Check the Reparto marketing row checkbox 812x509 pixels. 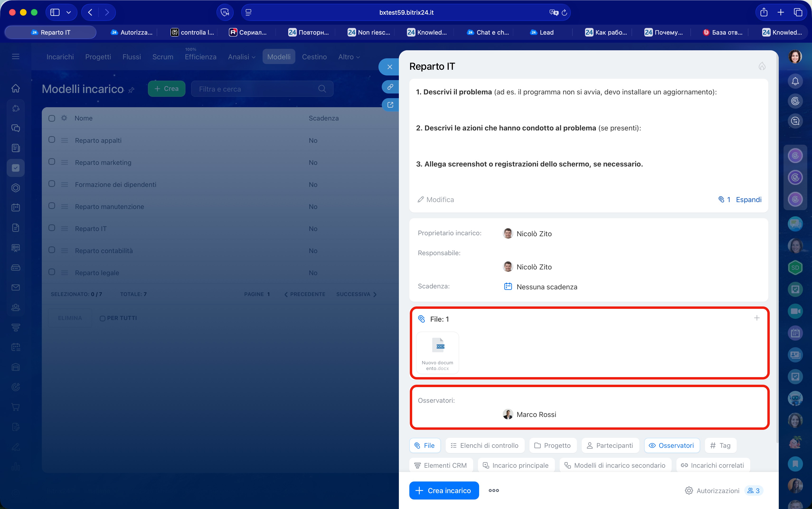coord(52,162)
